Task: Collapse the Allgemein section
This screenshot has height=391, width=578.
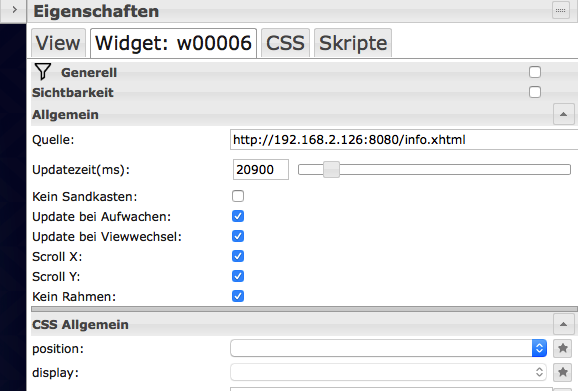Action: (563, 114)
